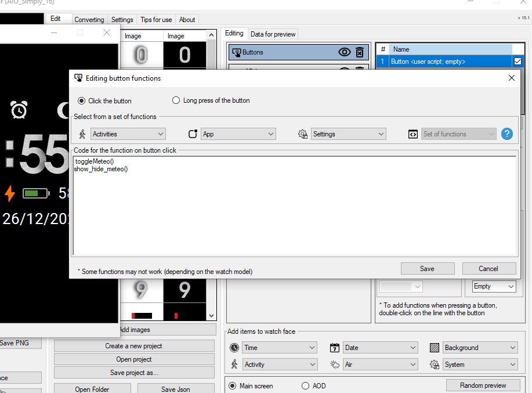This screenshot has height=393, width=532.
Task: Click green battery icon in watch preview
Action: [x=36, y=193]
